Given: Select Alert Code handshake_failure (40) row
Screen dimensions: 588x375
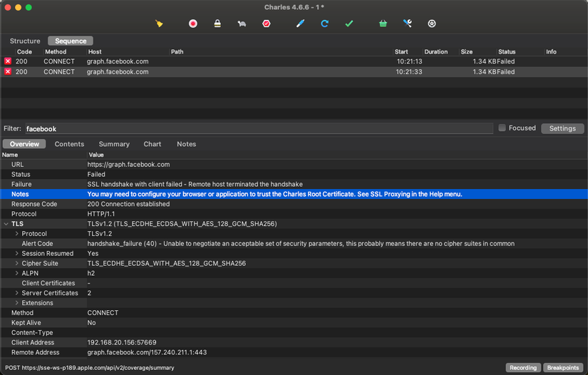Looking at the screenshot, I should pyautogui.click(x=294, y=243).
